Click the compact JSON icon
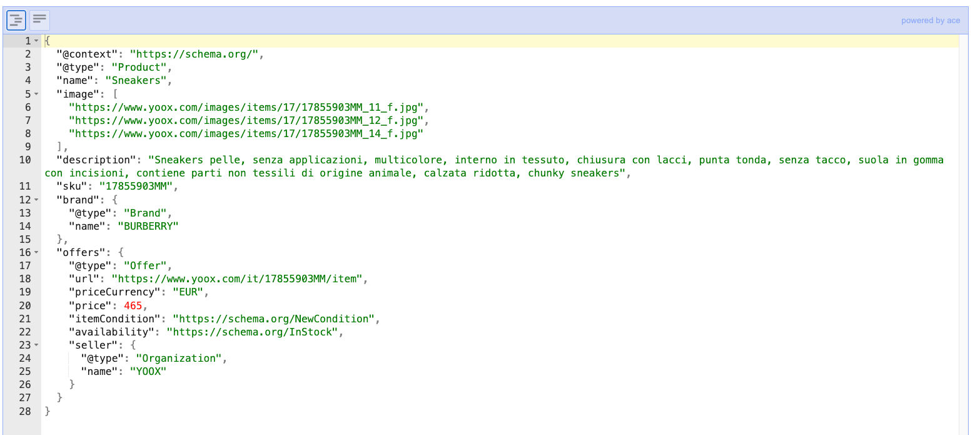Image resolution: width=980 pixels, height=435 pixels. click(40, 20)
